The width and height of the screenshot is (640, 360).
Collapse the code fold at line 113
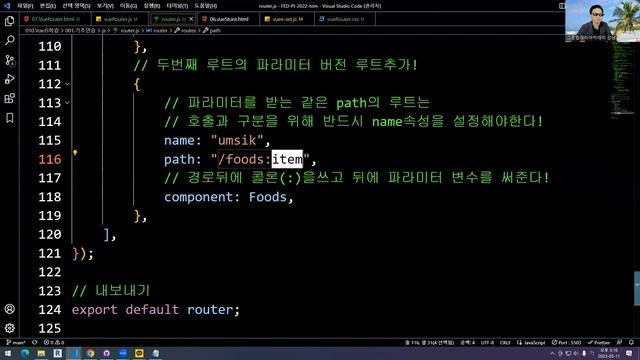(x=67, y=103)
